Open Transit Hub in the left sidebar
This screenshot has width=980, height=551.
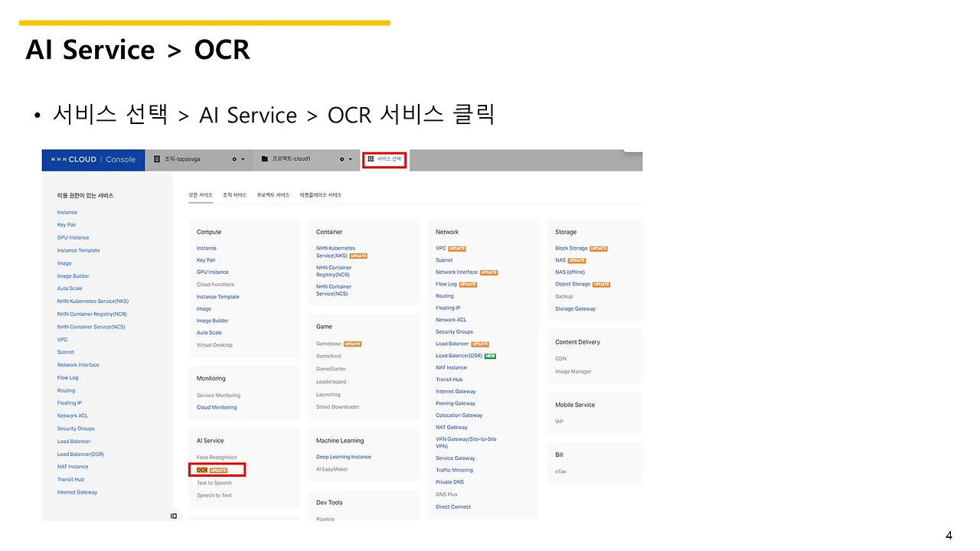coord(70,479)
